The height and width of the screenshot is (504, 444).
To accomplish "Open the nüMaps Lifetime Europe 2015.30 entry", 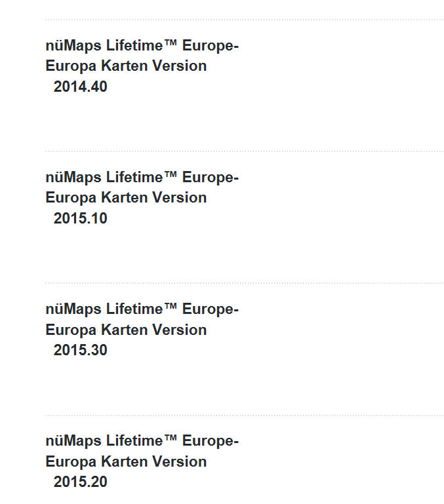I will coord(142,330).
